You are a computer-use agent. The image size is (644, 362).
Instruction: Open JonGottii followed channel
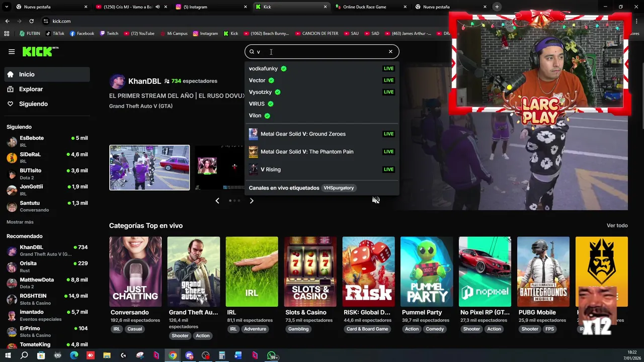click(47, 190)
